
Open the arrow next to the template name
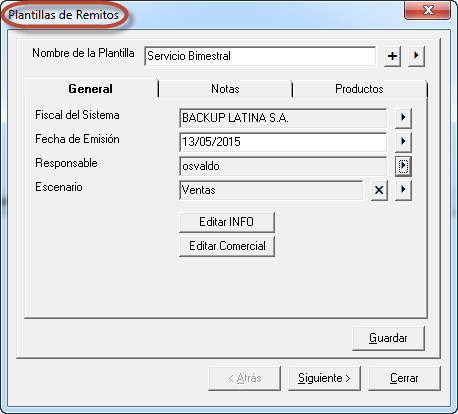point(416,56)
